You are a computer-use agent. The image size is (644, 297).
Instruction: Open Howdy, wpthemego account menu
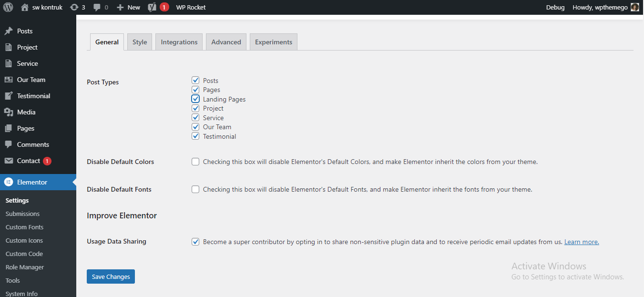605,8
